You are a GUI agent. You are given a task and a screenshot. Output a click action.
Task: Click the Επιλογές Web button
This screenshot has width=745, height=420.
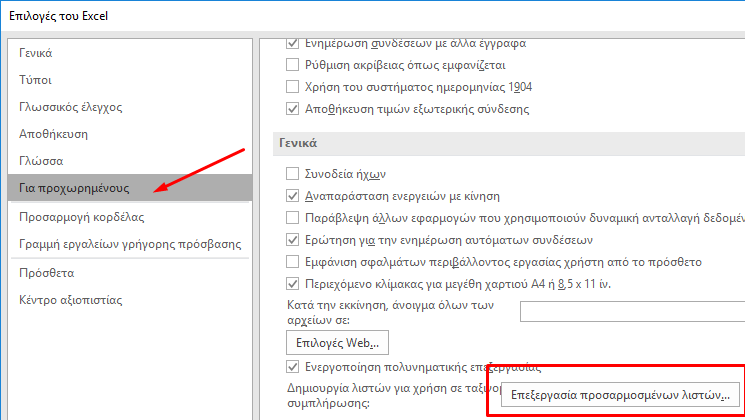coord(337,343)
